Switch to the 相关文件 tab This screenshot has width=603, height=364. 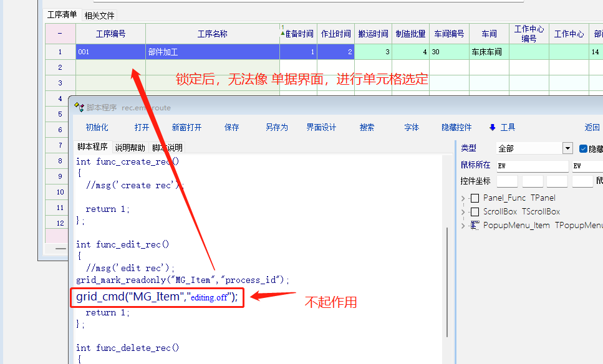click(x=99, y=15)
